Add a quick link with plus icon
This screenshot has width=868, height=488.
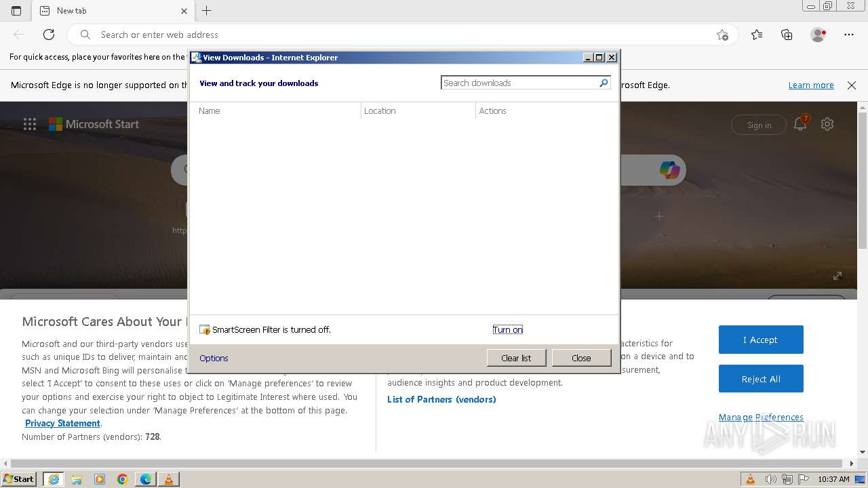[x=658, y=216]
